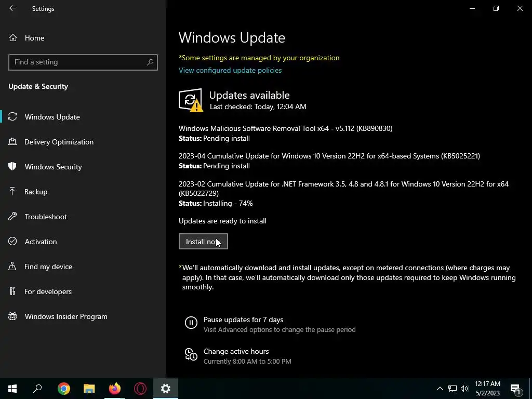Open Activation settings
532x399 pixels.
(41, 242)
